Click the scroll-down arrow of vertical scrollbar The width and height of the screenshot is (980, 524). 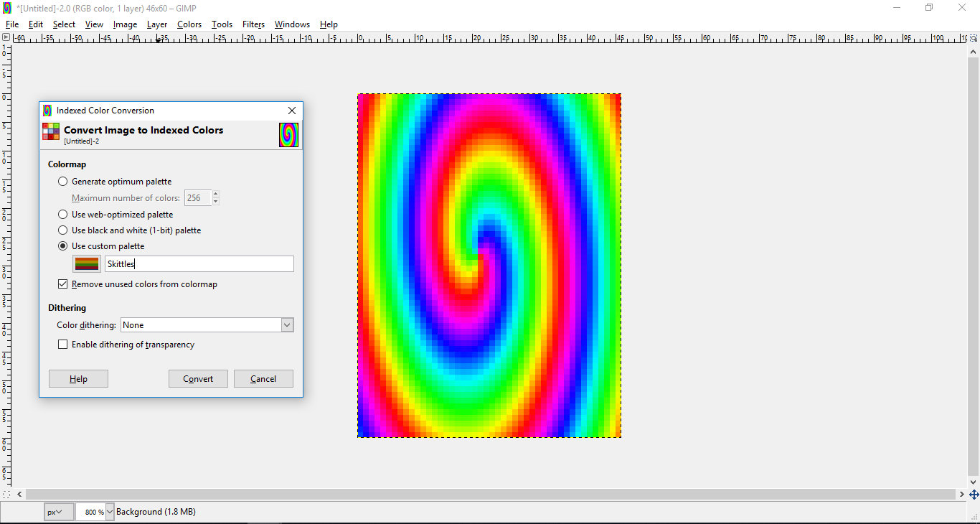(x=974, y=483)
